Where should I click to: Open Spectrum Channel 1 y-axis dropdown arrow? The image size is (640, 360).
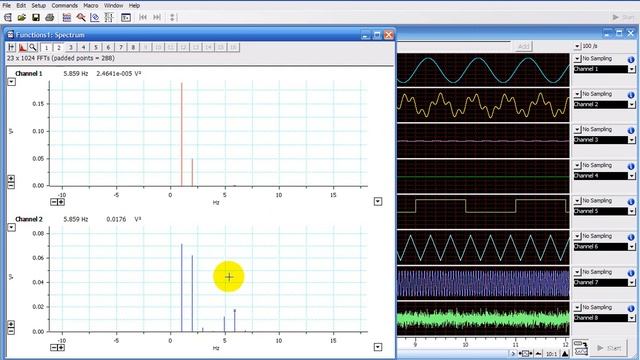pyautogui.click(x=11, y=82)
